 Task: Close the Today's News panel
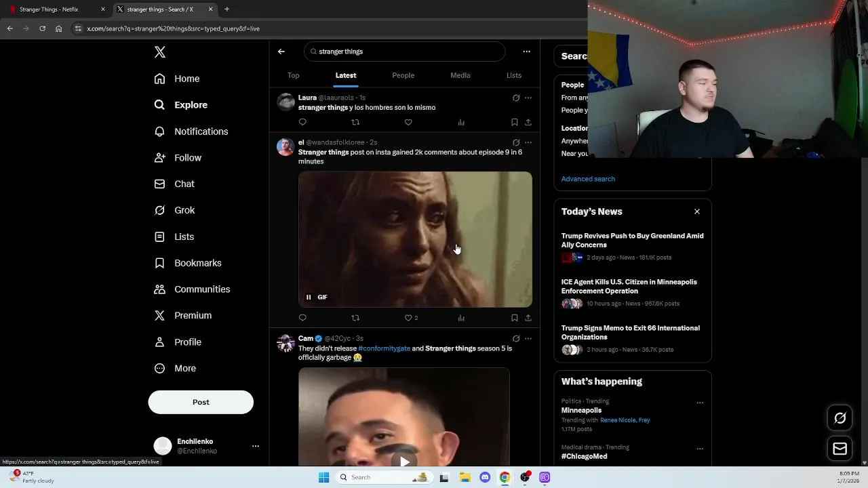point(697,211)
